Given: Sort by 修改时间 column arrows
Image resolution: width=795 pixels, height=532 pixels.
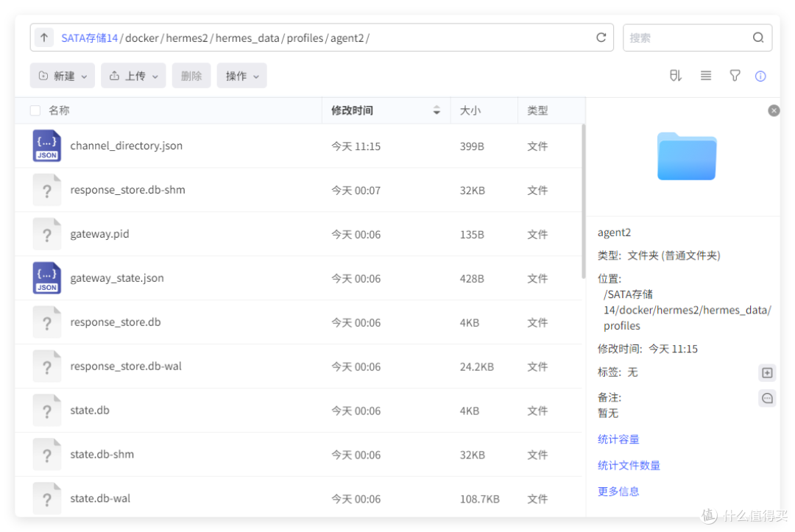Looking at the screenshot, I should tap(437, 110).
